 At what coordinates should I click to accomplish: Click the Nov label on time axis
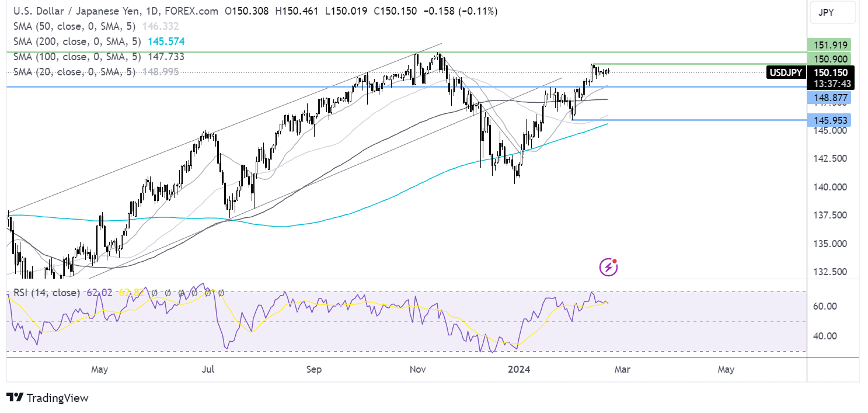point(417,369)
